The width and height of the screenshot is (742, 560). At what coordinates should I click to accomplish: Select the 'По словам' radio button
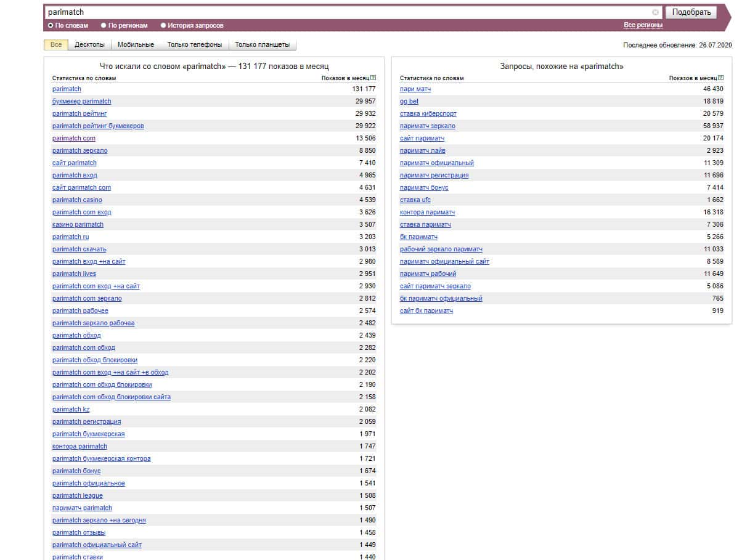click(x=51, y=26)
